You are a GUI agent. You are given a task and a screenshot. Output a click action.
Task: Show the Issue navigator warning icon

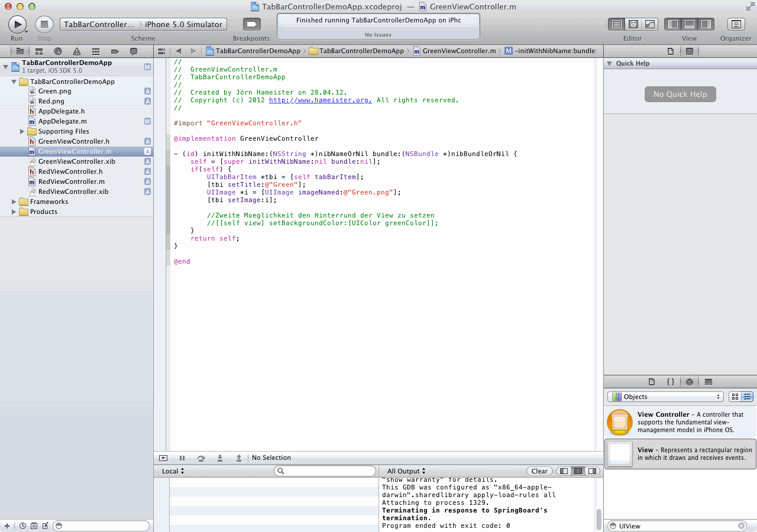coord(77,51)
